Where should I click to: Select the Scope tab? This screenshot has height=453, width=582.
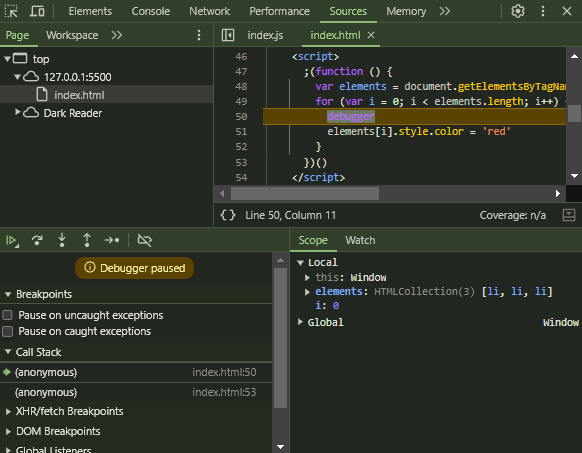313,240
